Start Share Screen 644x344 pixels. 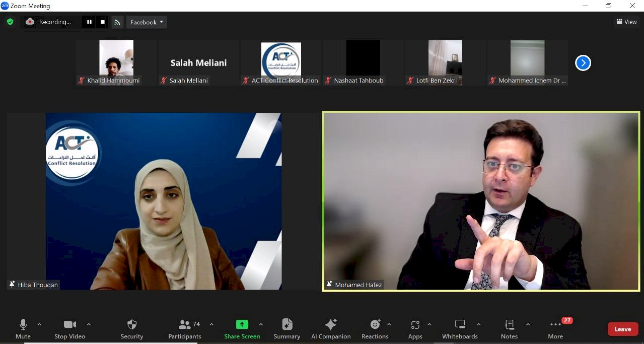click(x=242, y=329)
